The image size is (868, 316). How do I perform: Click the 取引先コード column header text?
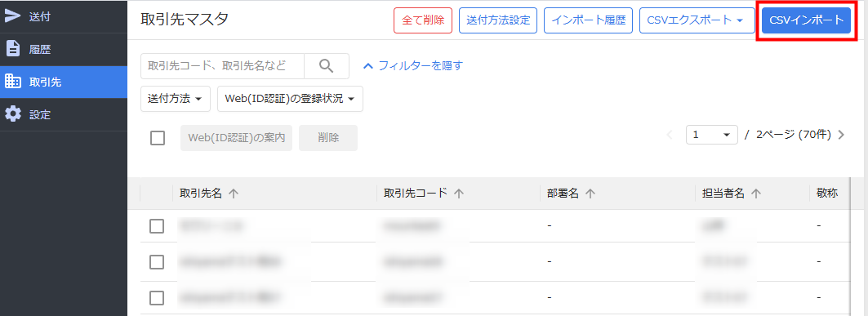415,194
